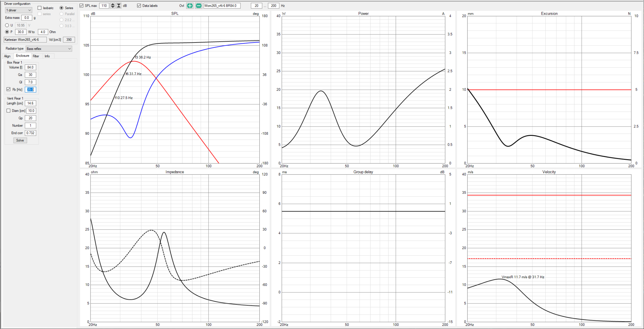
Task: Click the Extra mass input field
Action: coord(27,18)
